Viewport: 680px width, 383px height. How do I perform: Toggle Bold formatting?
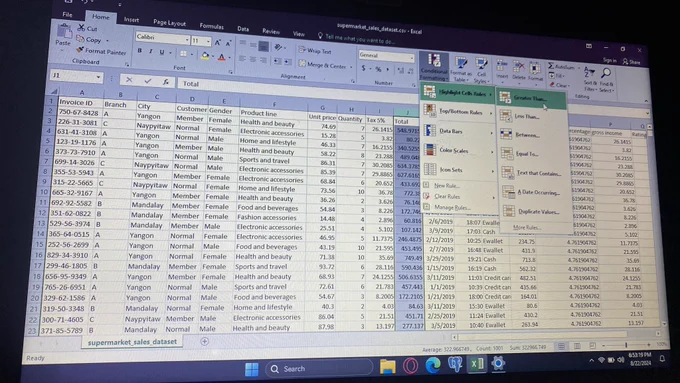click(x=140, y=50)
